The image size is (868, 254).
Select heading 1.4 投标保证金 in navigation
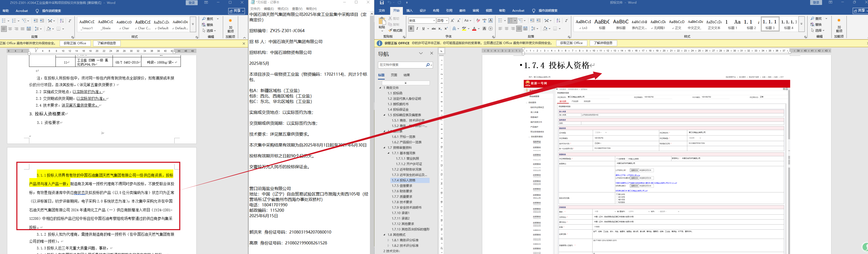[x=398, y=109]
